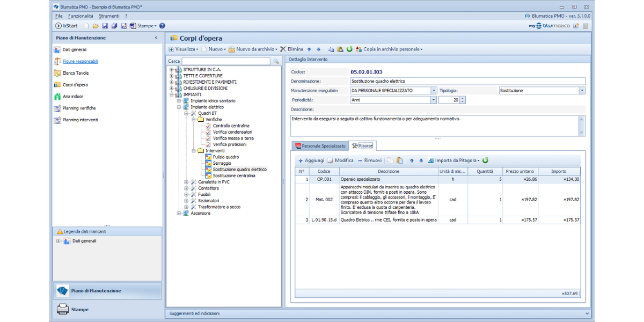Open Aria indoor from the sidebar
Screen dimensions: 644x322
point(73,97)
